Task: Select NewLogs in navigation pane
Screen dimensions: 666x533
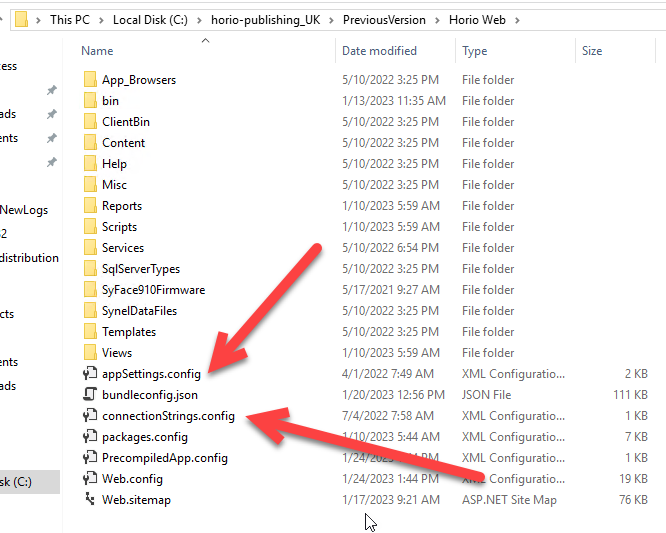Action: [24, 210]
